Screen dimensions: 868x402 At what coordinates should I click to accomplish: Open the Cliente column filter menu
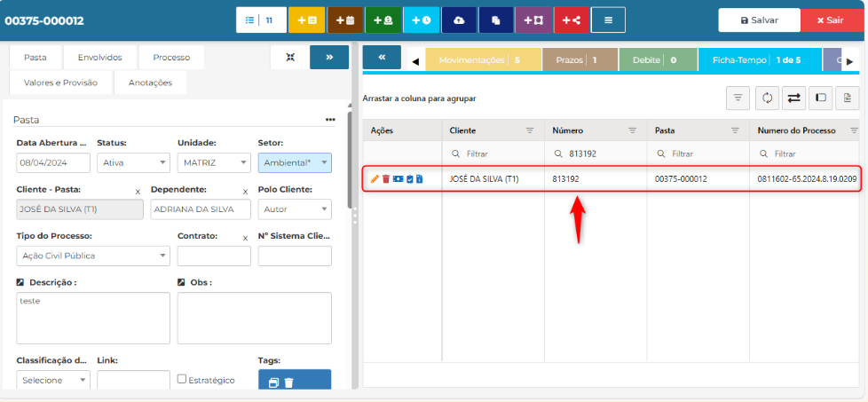point(530,130)
